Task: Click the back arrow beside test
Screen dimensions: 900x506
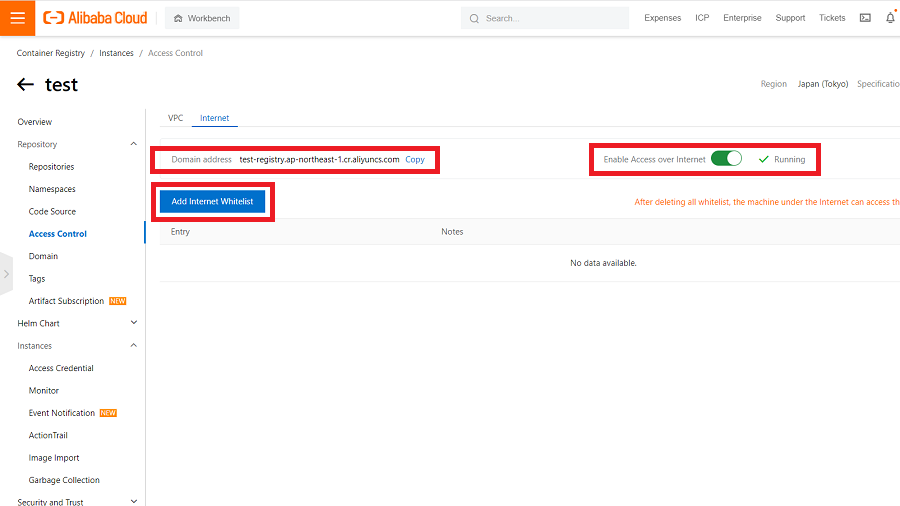Action: [x=25, y=84]
